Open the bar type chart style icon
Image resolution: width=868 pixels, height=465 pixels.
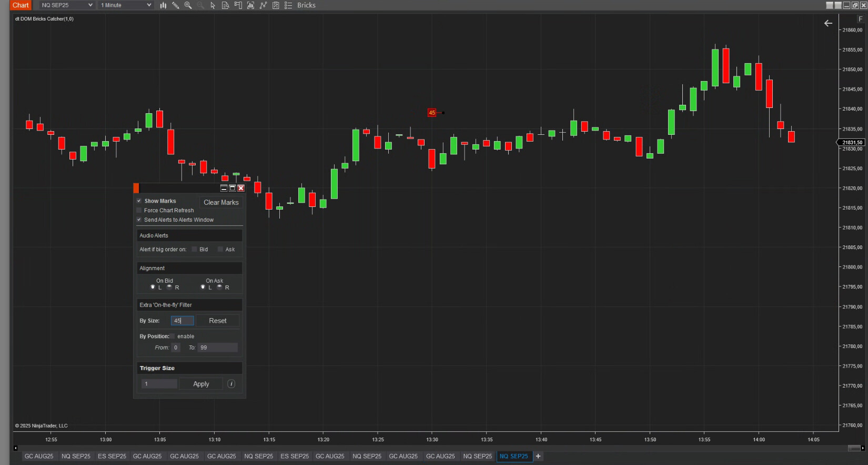163,5
